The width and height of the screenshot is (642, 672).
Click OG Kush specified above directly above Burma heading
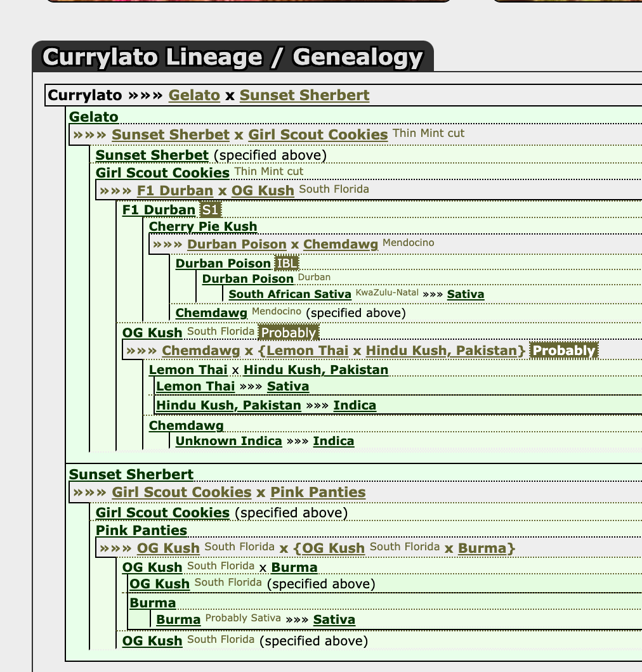[x=159, y=584]
